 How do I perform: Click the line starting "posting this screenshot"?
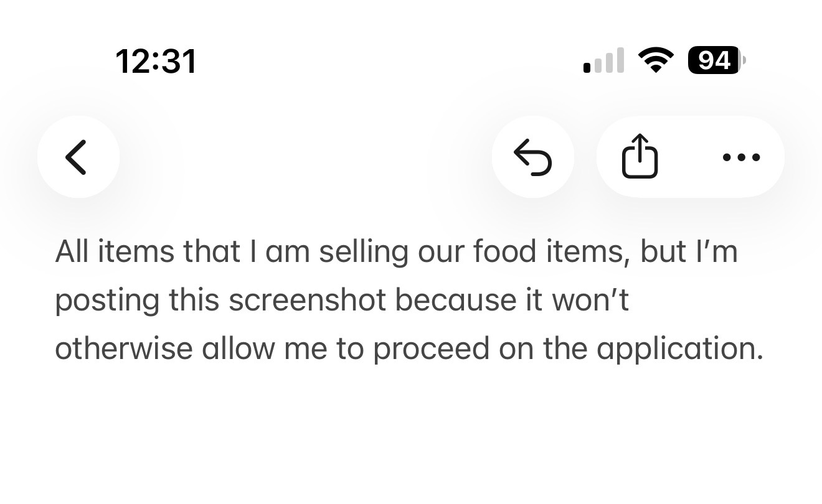(x=342, y=300)
